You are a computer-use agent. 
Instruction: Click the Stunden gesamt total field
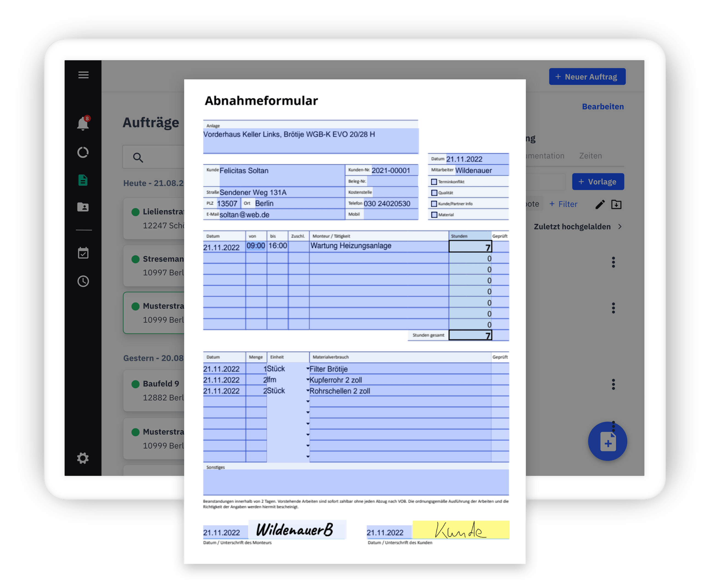pos(470,335)
